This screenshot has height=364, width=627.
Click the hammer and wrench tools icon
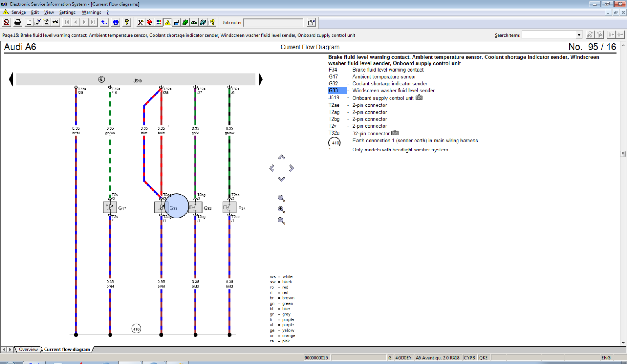pyautogui.click(x=140, y=22)
